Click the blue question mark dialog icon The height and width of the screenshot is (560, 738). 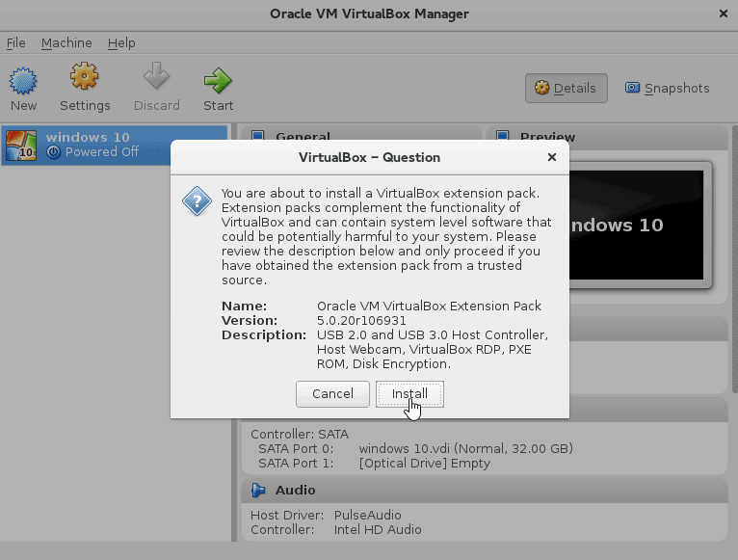coord(197,201)
